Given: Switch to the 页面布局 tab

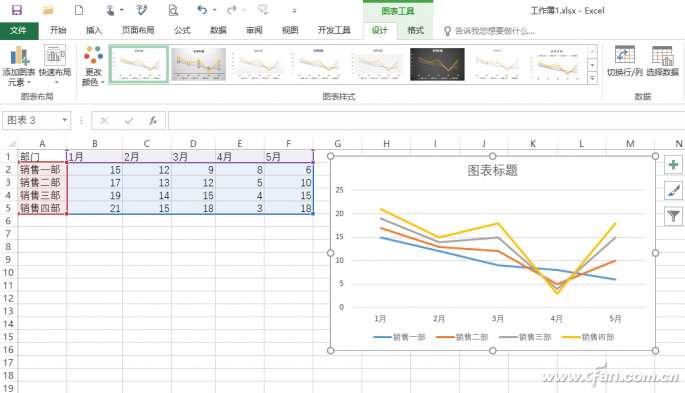Looking at the screenshot, I should 138,30.
